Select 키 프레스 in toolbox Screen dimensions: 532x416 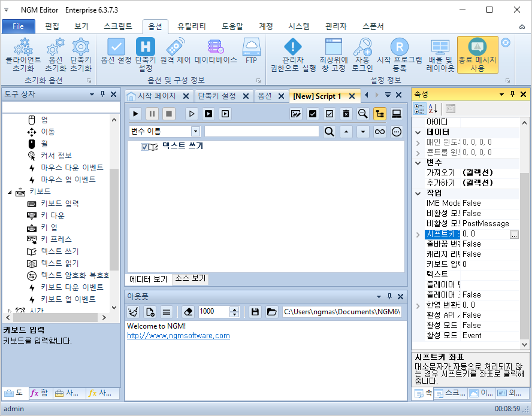(56, 239)
